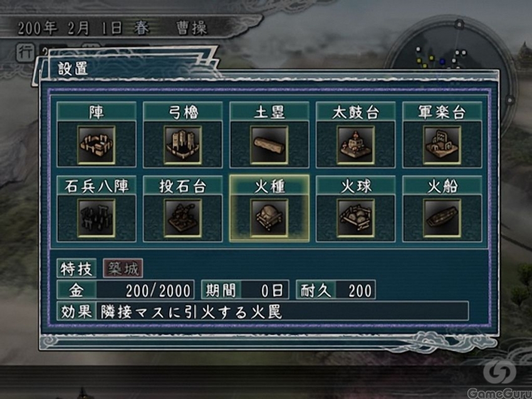This screenshot has height=399, width=532.
Task: Click the 金 200/2000 gold field
Action: pos(125,290)
